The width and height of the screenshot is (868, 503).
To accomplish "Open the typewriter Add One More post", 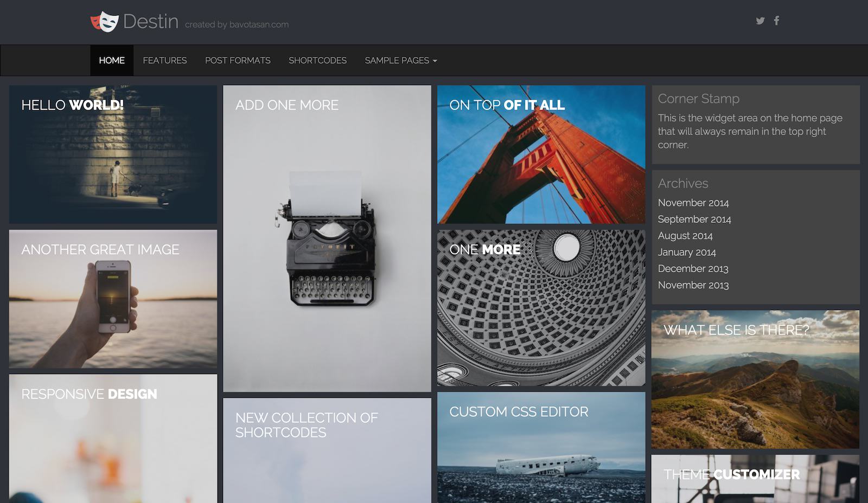I will click(327, 238).
